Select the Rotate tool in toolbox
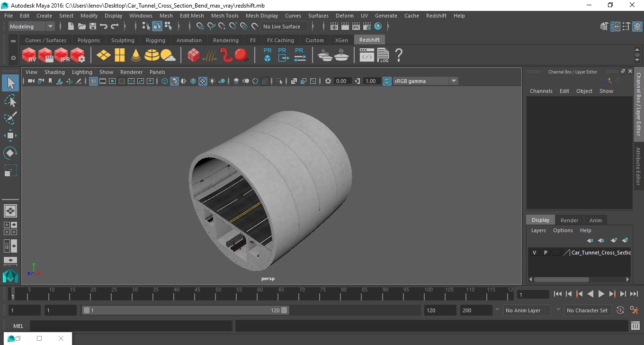Viewport: 644px width, 345px height. pos(10,153)
